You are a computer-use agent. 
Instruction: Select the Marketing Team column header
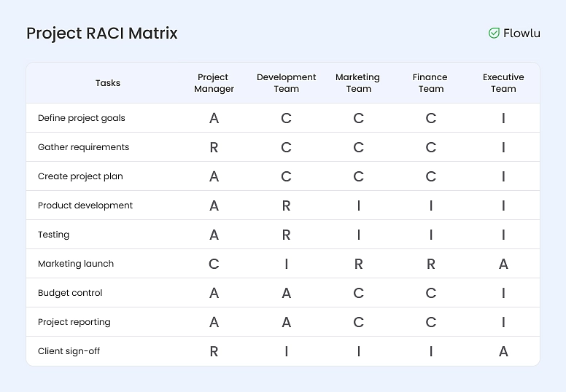click(x=357, y=83)
